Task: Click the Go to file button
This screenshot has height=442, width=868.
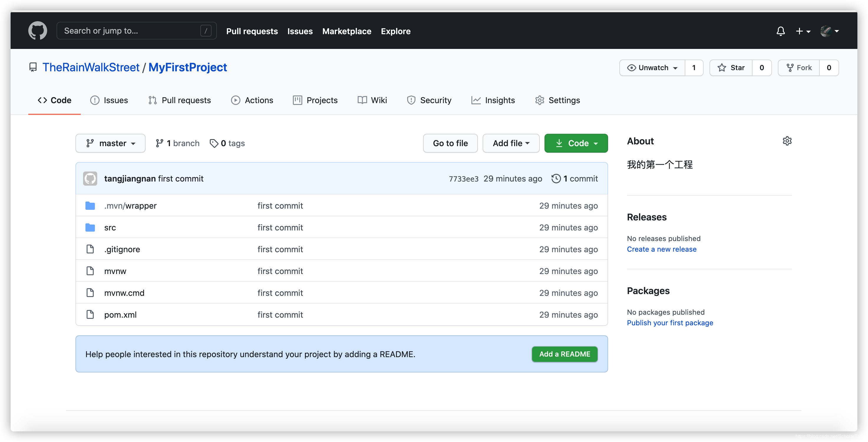Action: (x=450, y=143)
